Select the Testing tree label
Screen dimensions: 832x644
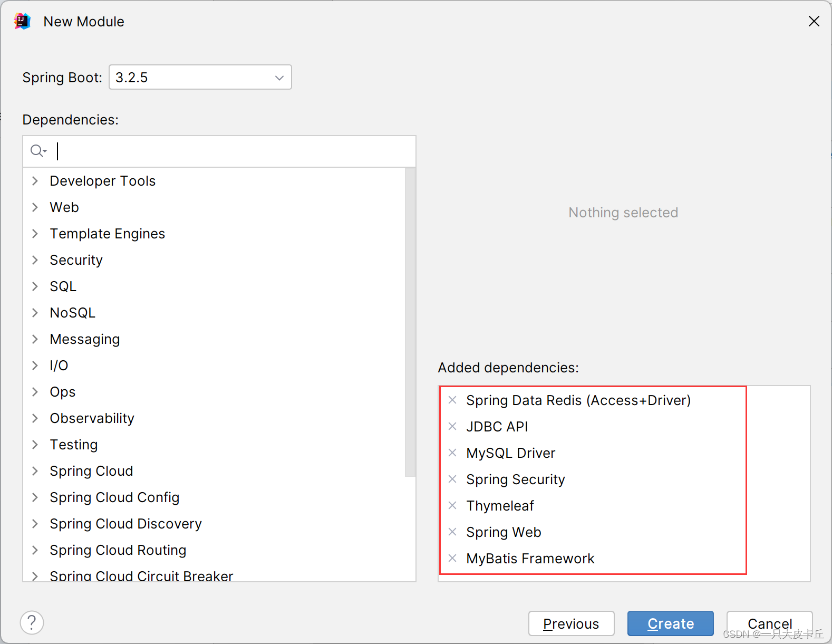coord(74,445)
